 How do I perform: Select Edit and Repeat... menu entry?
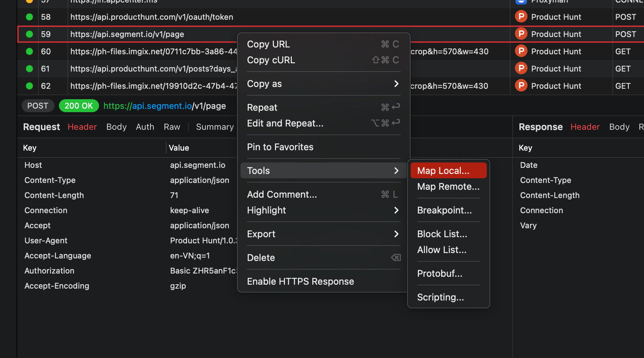click(x=323, y=123)
